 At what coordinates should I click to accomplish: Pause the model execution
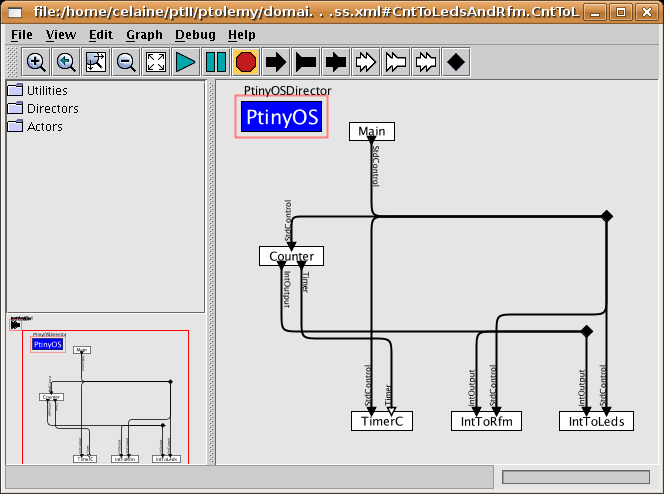click(216, 62)
